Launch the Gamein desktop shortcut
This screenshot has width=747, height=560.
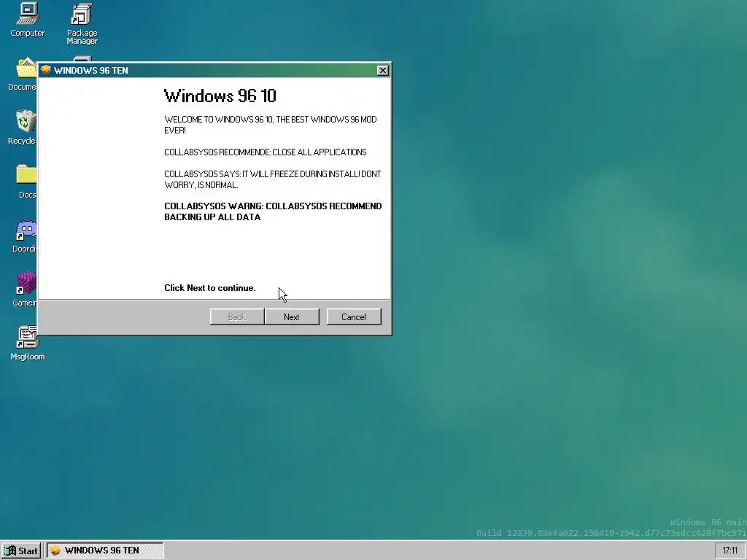26,289
